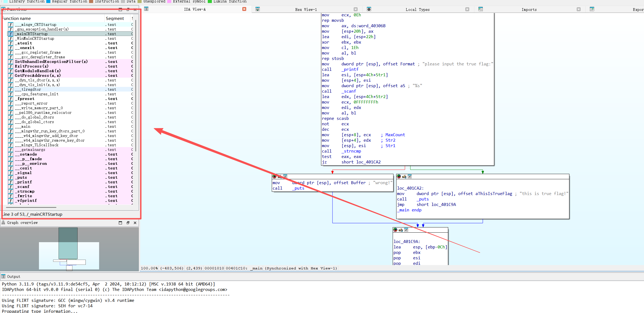
Task: Click the color palette icon on loc_401CA2 block
Action: (399, 177)
